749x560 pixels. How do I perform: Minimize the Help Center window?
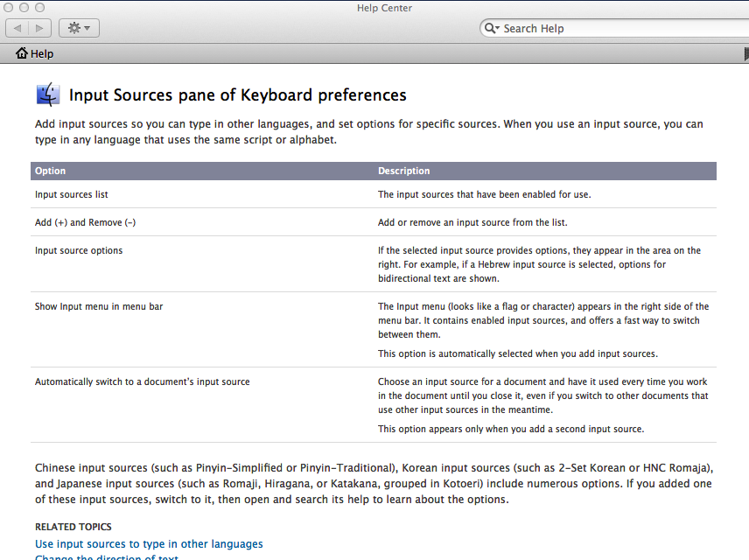click(x=25, y=8)
